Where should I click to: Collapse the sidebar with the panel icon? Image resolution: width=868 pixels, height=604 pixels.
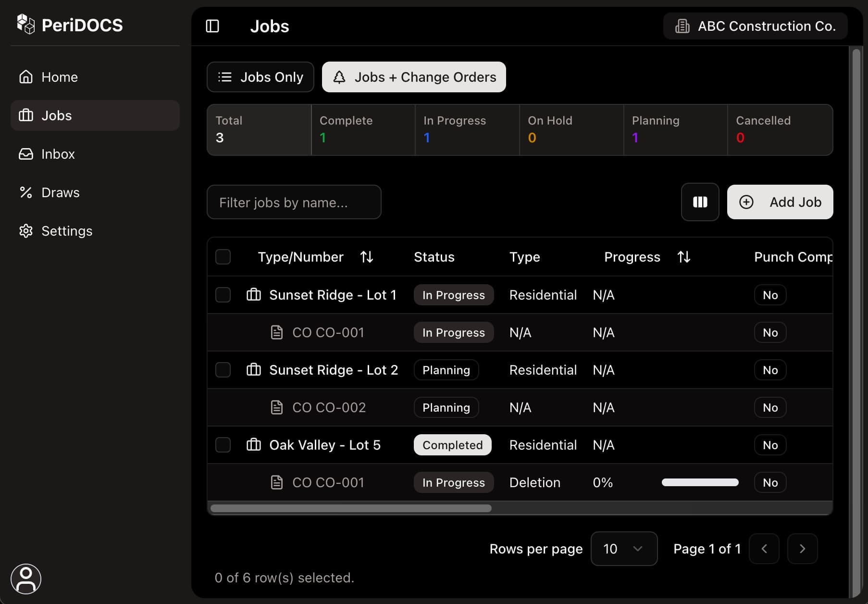click(x=212, y=26)
